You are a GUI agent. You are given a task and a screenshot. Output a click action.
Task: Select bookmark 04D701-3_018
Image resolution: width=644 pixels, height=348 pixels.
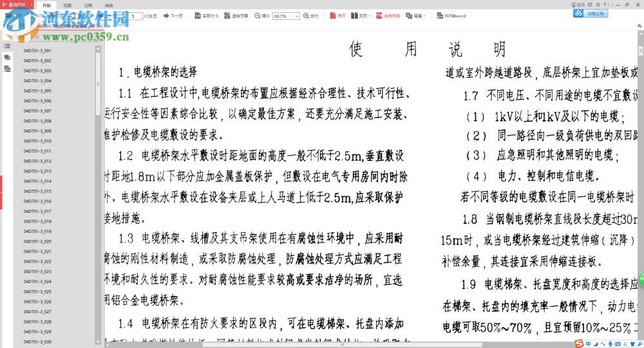(37, 222)
